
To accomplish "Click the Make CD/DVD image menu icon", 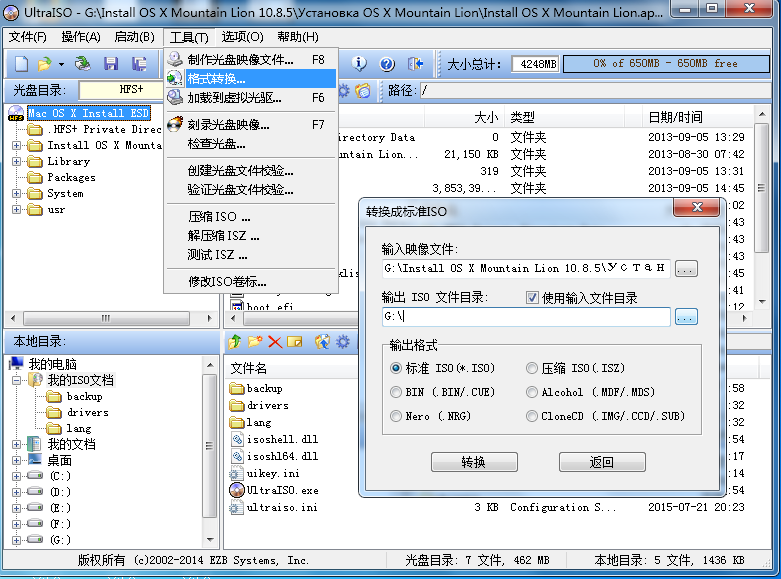I will [x=175, y=59].
